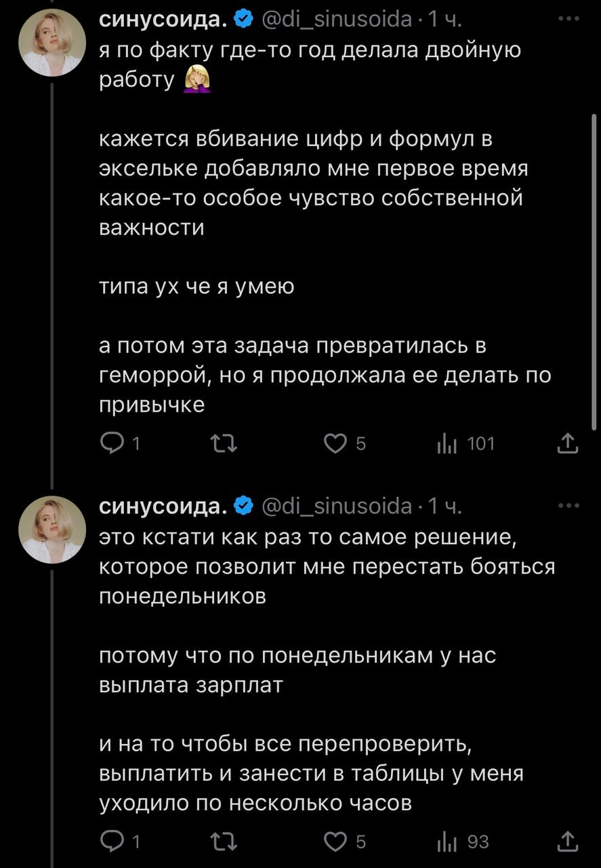The height and width of the screenshot is (868, 601).
Task: Open more options for the first tweet
Action: point(568,20)
